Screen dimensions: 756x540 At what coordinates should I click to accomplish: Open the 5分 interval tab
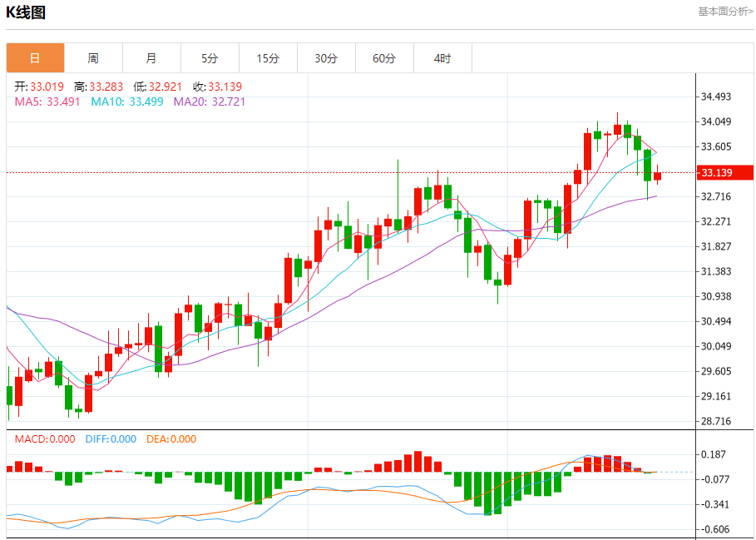210,58
